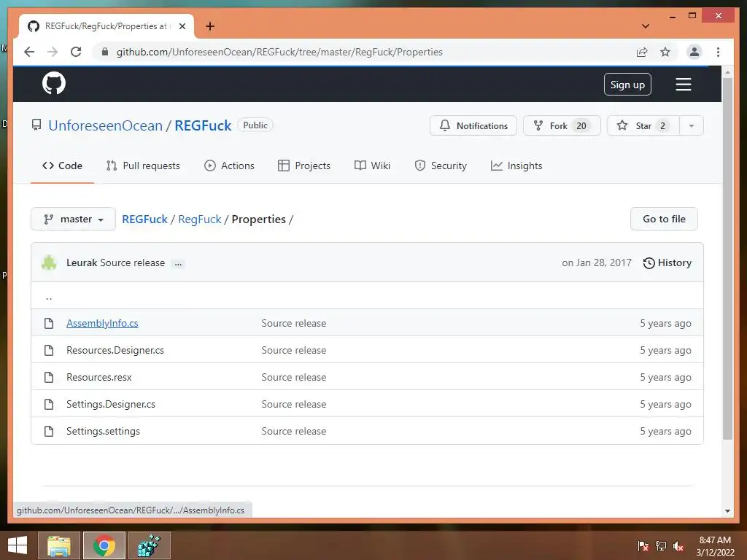Open File Explorer from the taskbar
The height and width of the screenshot is (560, 747).
pyautogui.click(x=58, y=545)
